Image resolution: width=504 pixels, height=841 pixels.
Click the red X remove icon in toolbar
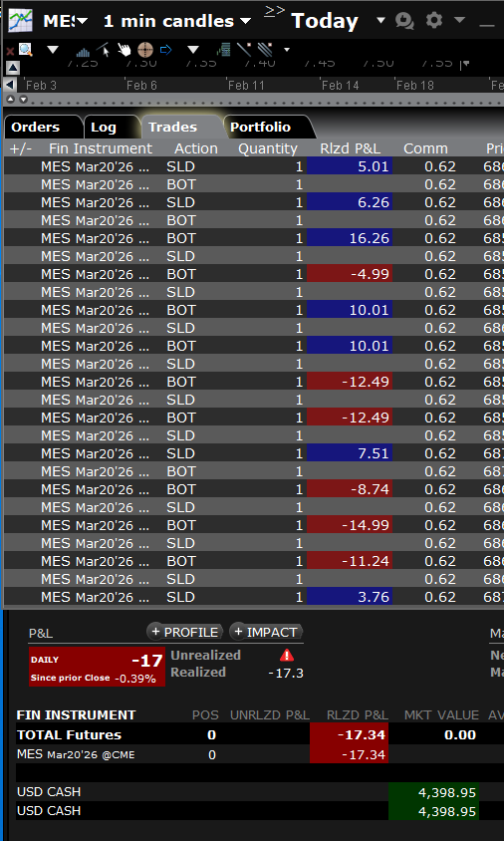click(x=10, y=52)
